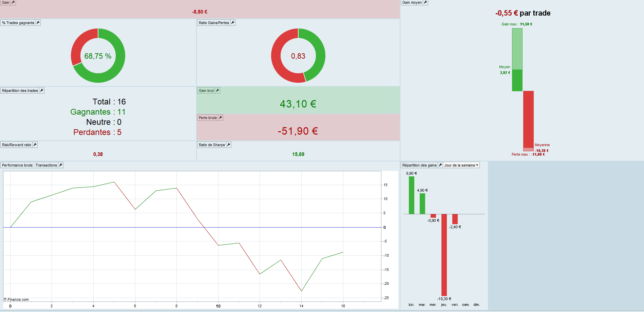Click the 68,75 % winning trades donut

[98, 56]
